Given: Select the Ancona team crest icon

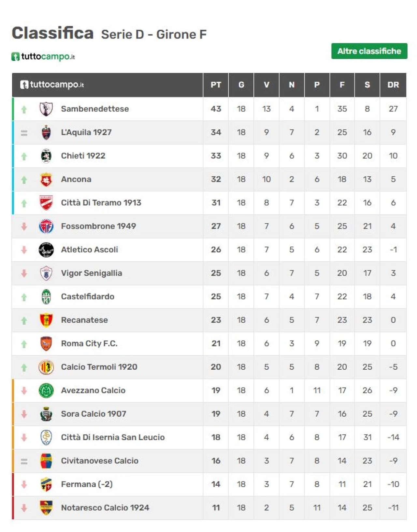Looking at the screenshot, I should [46, 179].
